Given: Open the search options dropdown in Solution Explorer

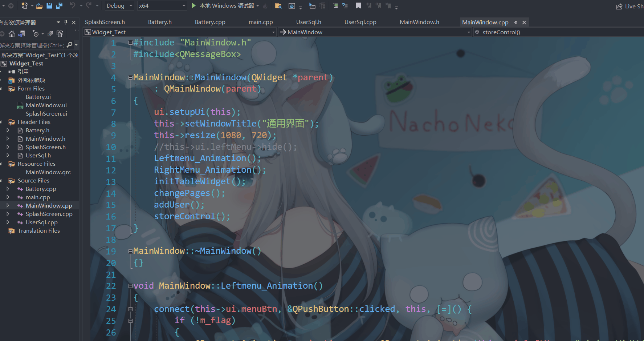Looking at the screenshot, I should click(76, 45).
